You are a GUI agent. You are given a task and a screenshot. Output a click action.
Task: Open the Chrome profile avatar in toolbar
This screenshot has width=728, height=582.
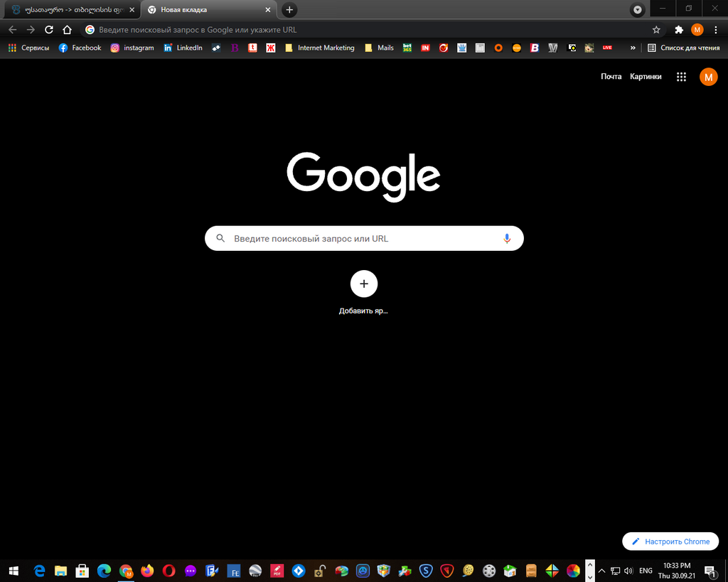(x=697, y=30)
